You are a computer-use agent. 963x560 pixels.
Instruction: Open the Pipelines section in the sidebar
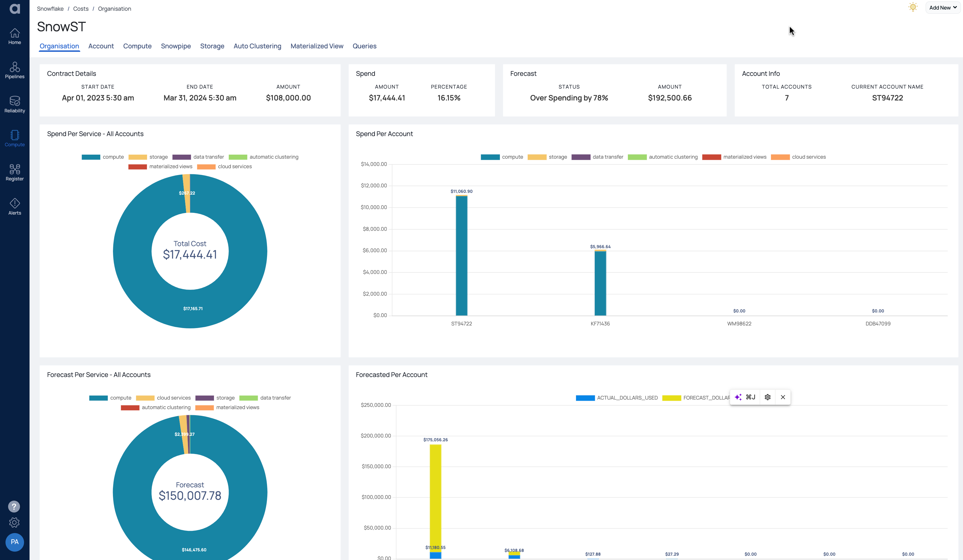(14, 70)
